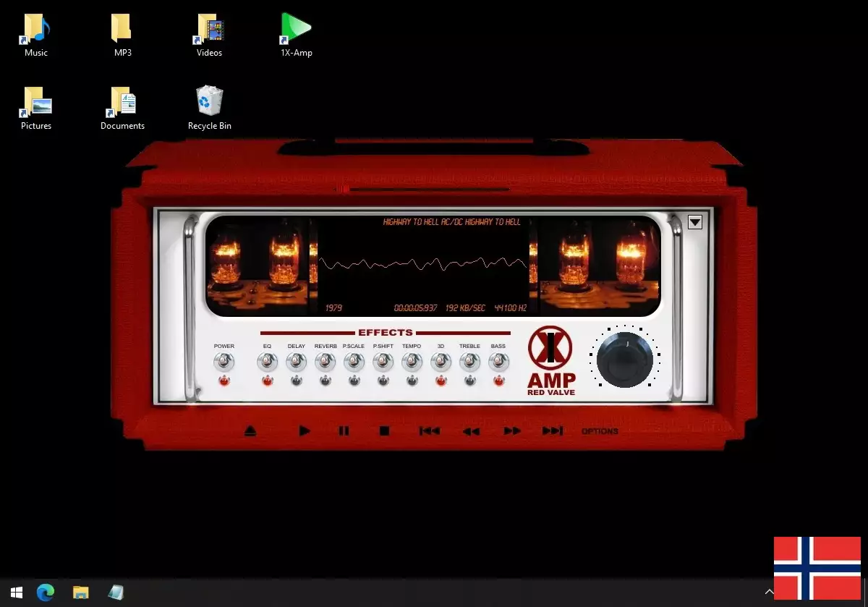The width and height of the screenshot is (868, 607).
Task: Skip to the next track
Action: click(x=553, y=430)
